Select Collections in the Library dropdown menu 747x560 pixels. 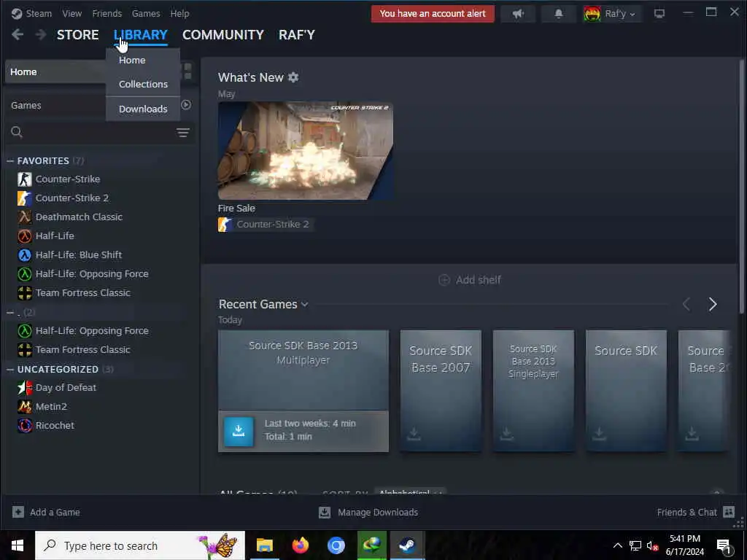tap(143, 84)
